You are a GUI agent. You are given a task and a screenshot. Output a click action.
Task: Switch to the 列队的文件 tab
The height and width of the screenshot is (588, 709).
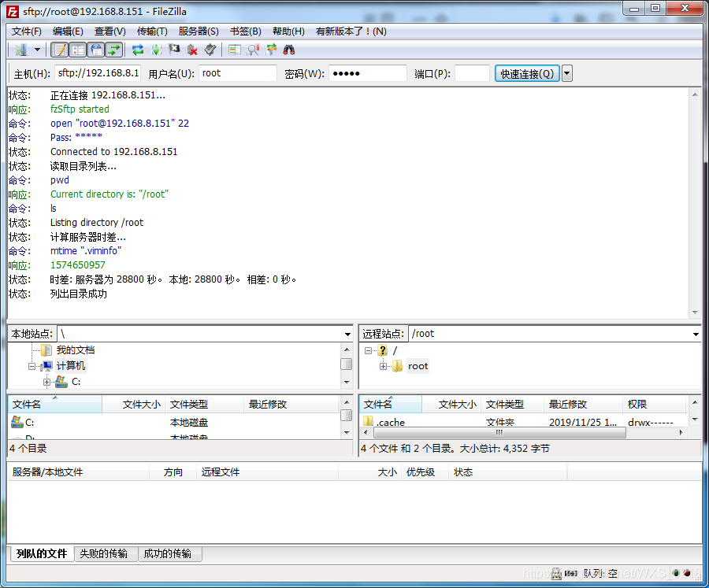coord(42,553)
